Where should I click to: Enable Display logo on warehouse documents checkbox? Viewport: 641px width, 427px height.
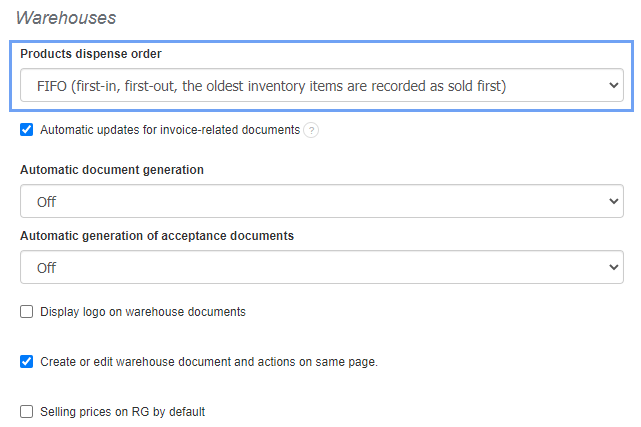click(27, 311)
